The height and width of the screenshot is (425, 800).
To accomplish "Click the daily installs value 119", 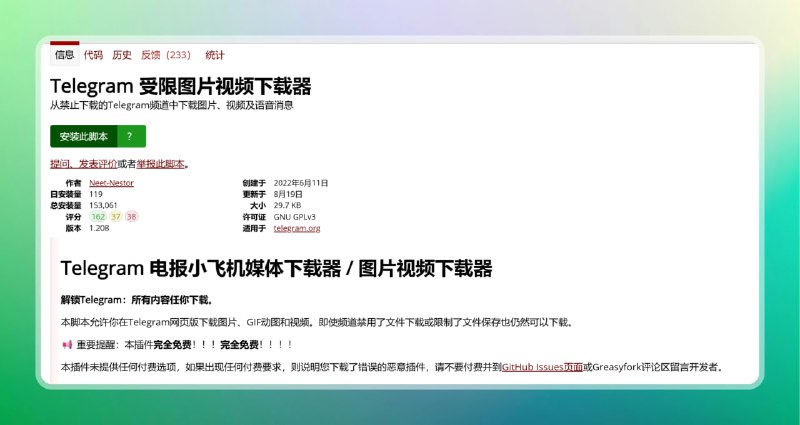I will pyautogui.click(x=96, y=194).
